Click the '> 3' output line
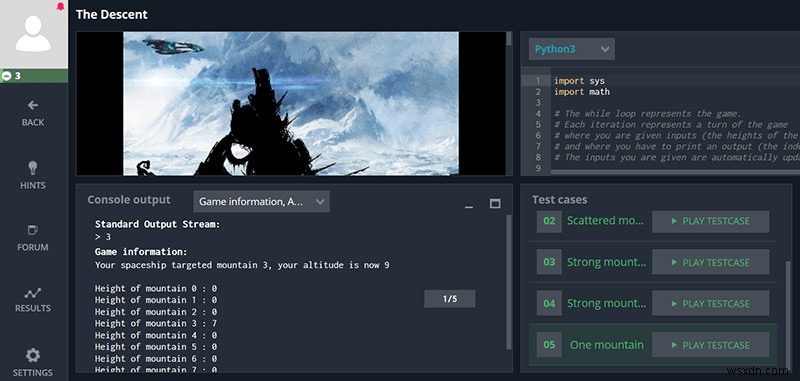 point(103,237)
